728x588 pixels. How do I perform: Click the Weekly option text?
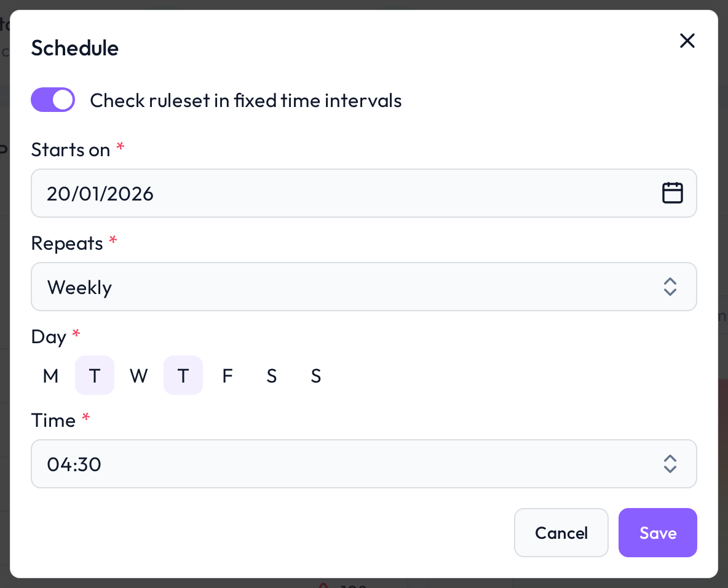coord(79,287)
